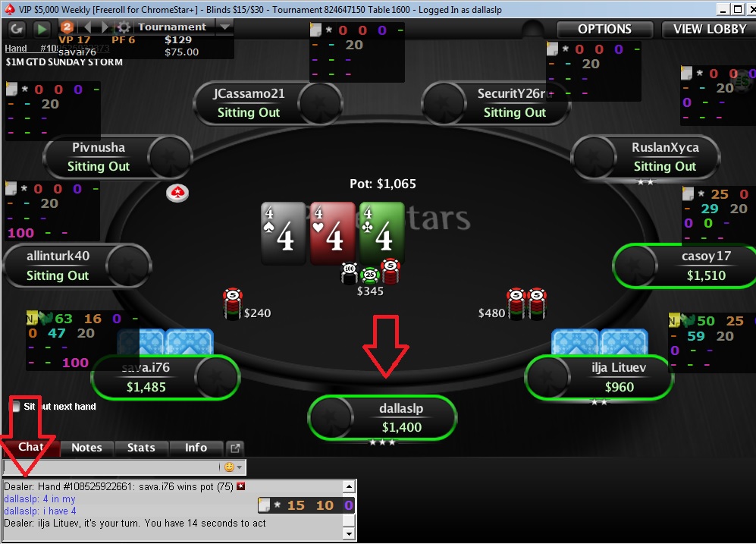Select the Info tab
The width and height of the screenshot is (756, 544).
[x=196, y=448]
